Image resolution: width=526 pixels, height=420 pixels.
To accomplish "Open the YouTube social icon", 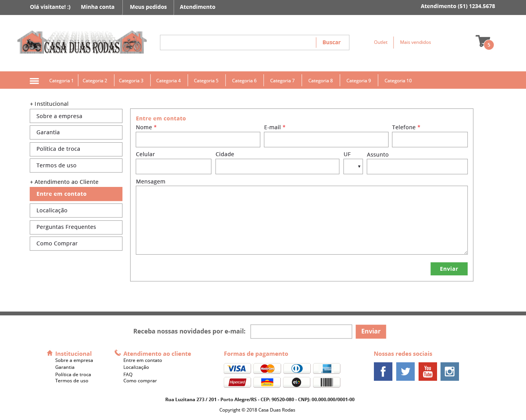I will coord(427,372).
